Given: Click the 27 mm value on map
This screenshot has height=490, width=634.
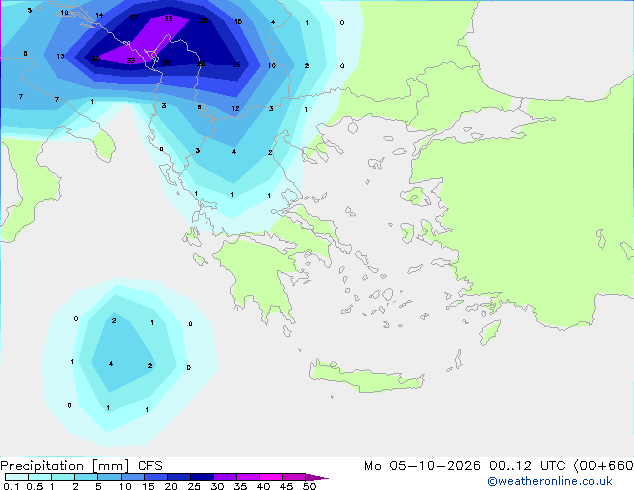Looking at the screenshot, I should point(133,17).
